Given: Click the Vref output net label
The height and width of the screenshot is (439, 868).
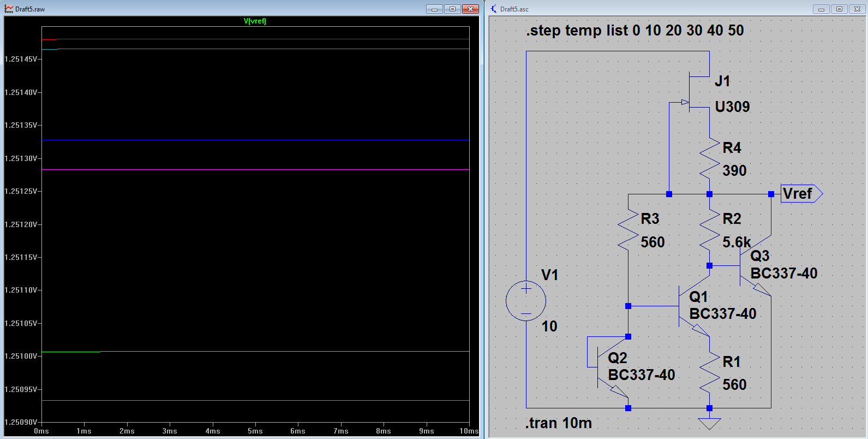Looking at the screenshot, I should (x=801, y=194).
